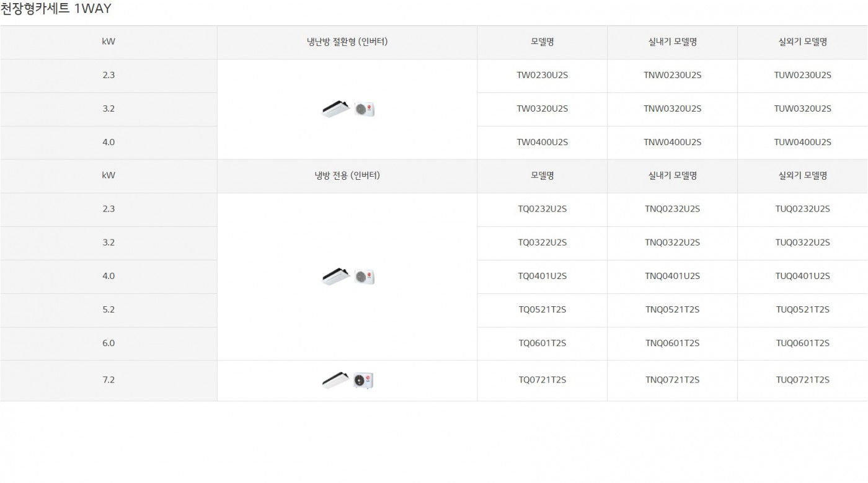Screen dimensions: 868x483
Task: Click the outdoor unit image in heat-pump row
Action: 365,110
